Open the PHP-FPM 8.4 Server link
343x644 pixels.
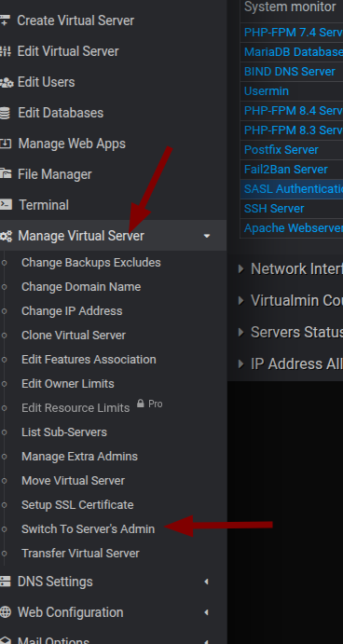[x=294, y=111]
